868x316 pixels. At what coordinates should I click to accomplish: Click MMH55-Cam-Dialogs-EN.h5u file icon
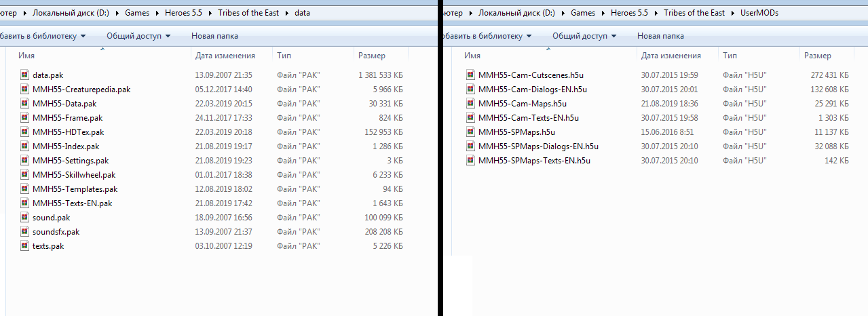[x=471, y=90]
